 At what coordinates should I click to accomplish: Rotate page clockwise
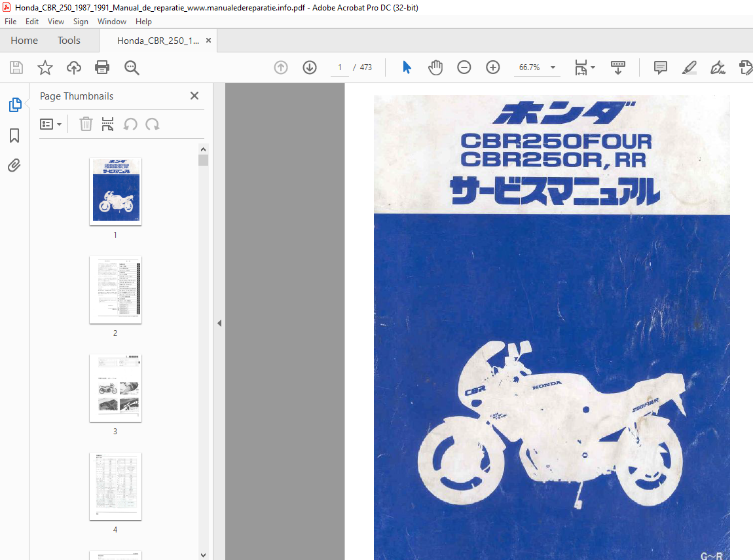(152, 124)
